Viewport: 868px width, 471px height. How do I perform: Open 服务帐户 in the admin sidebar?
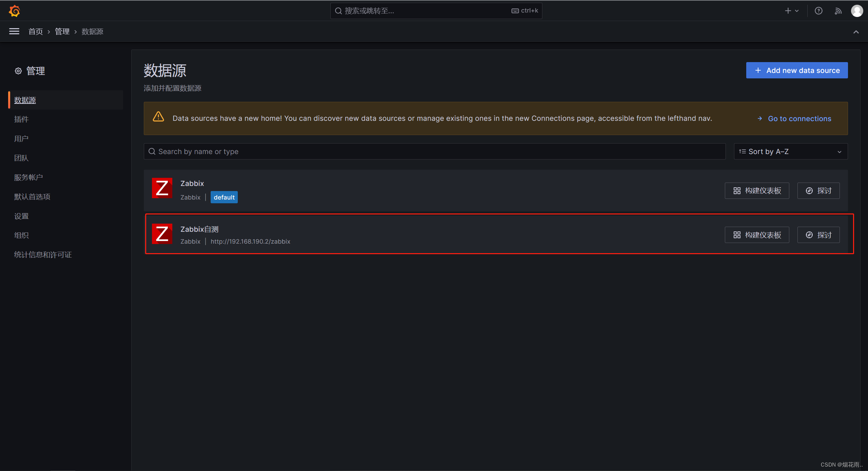click(28, 177)
